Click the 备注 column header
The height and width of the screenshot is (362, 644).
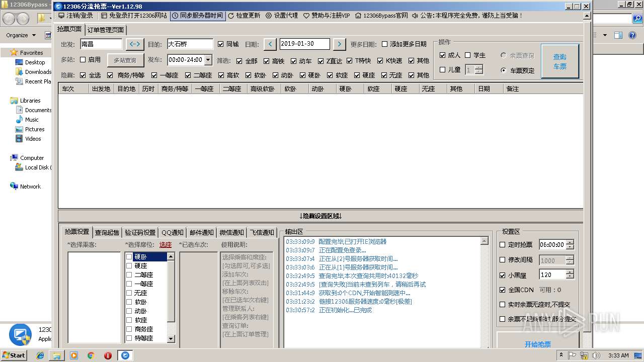point(542,88)
